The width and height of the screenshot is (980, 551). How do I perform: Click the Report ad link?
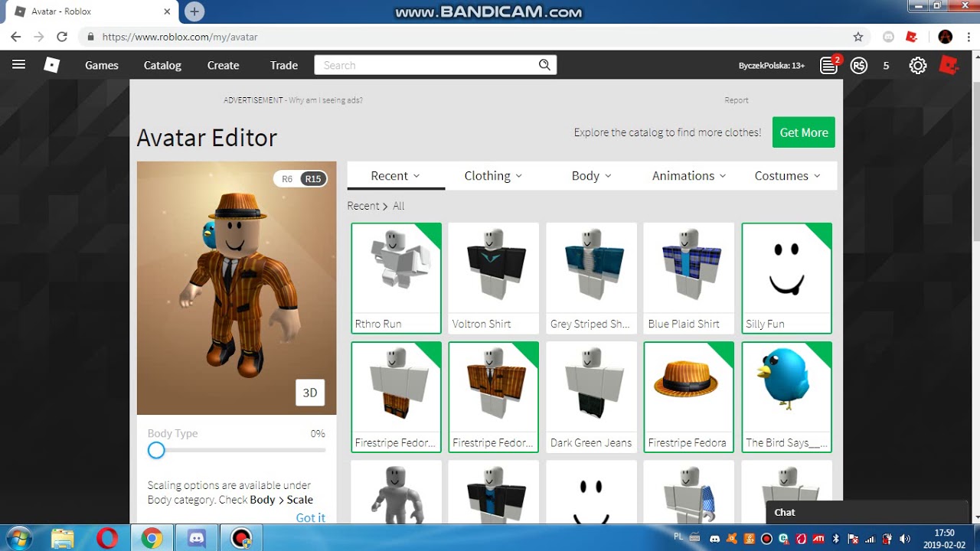tap(737, 100)
